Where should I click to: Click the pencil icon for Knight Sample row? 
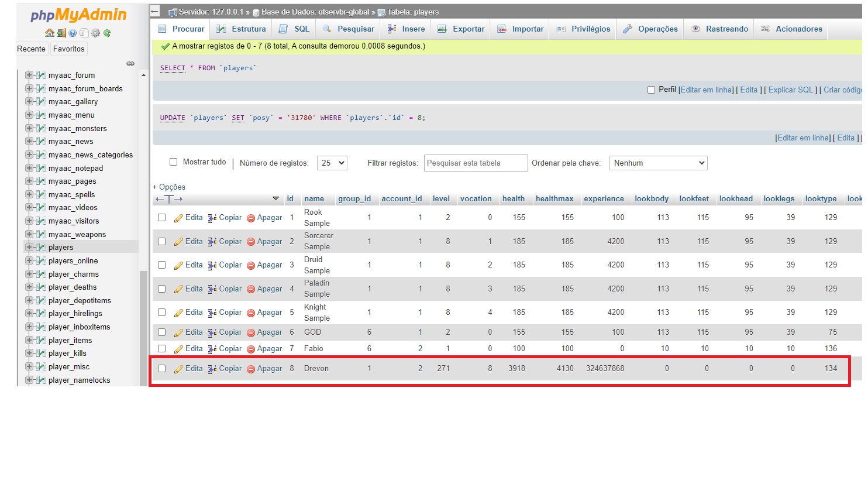tap(178, 313)
